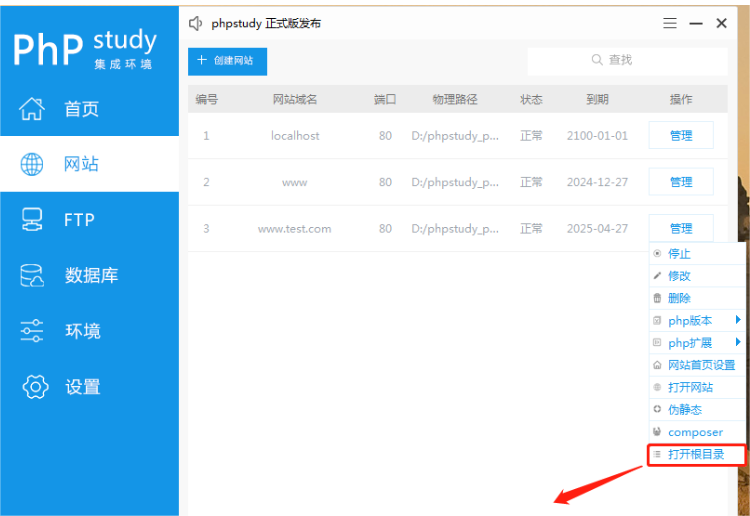Click the circle icon next to 伪静态
Image resolution: width=750 pixels, height=516 pixels.
point(657,409)
